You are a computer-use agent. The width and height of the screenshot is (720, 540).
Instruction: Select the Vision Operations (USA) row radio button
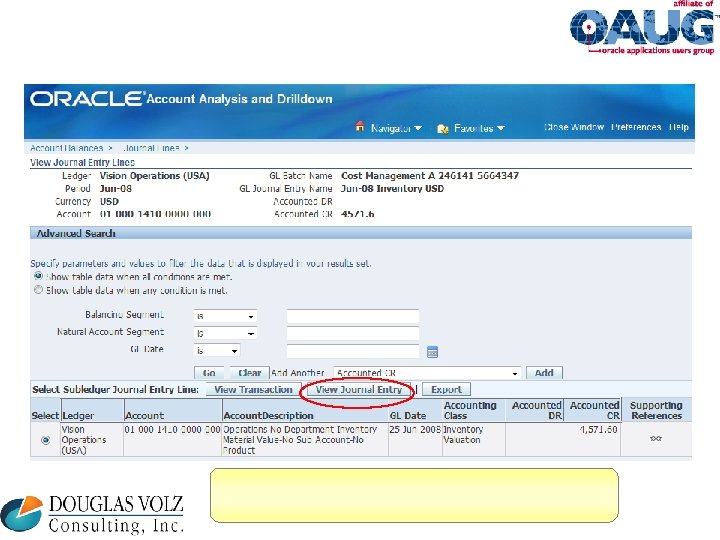(45, 440)
